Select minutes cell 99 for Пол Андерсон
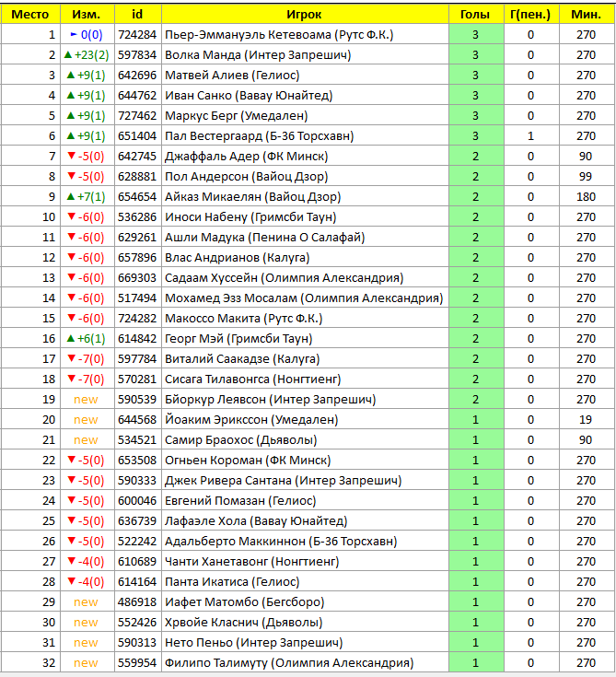The width and height of the screenshot is (616, 677). pyautogui.click(x=587, y=177)
